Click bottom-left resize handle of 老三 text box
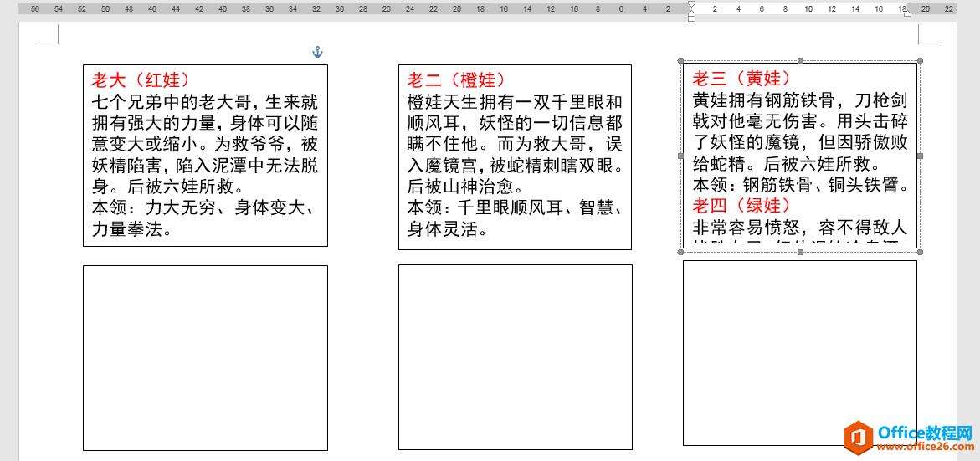 [x=681, y=252]
